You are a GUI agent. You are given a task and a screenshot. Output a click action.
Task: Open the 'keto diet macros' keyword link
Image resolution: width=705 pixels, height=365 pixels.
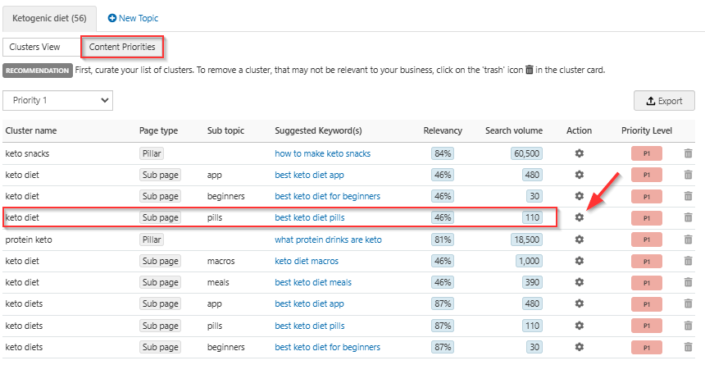[x=307, y=261]
